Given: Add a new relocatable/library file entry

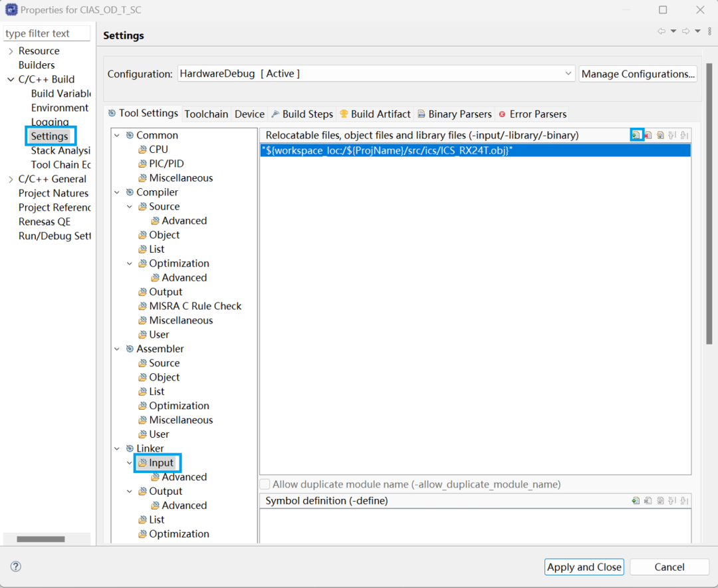Looking at the screenshot, I should [636, 135].
